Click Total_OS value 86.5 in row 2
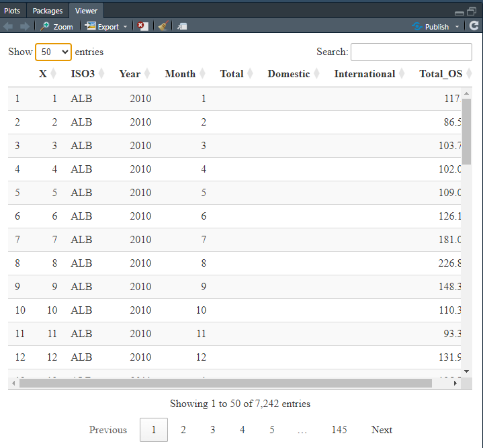Viewport: 483px width, 448px height. [452, 122]
